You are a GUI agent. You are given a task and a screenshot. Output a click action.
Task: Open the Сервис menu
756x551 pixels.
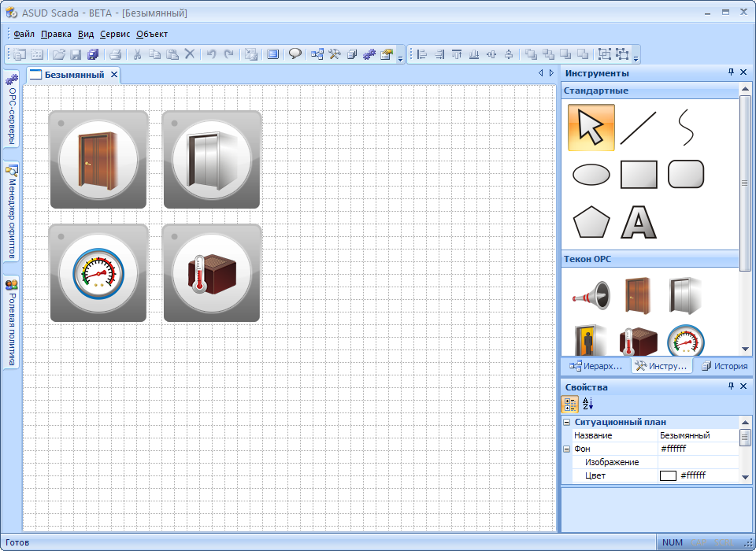click(x=115, y=34)
